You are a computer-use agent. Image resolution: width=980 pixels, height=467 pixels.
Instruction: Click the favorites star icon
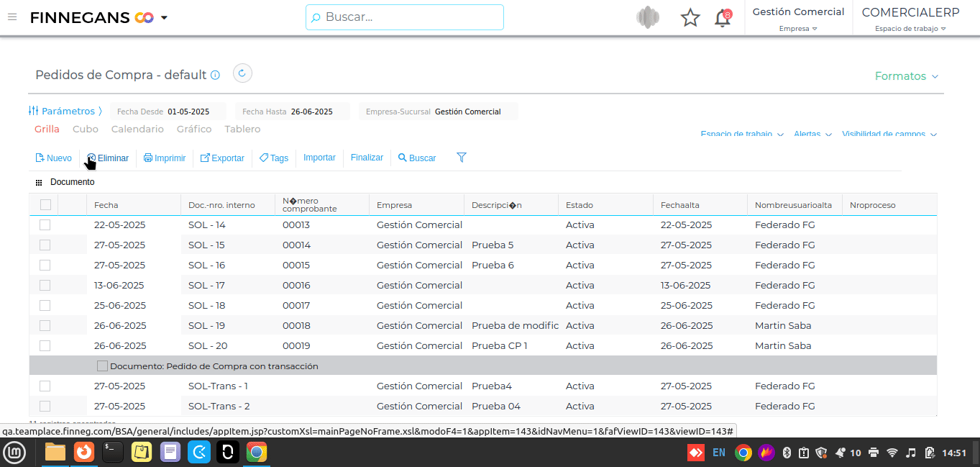[x=690, y=18]
